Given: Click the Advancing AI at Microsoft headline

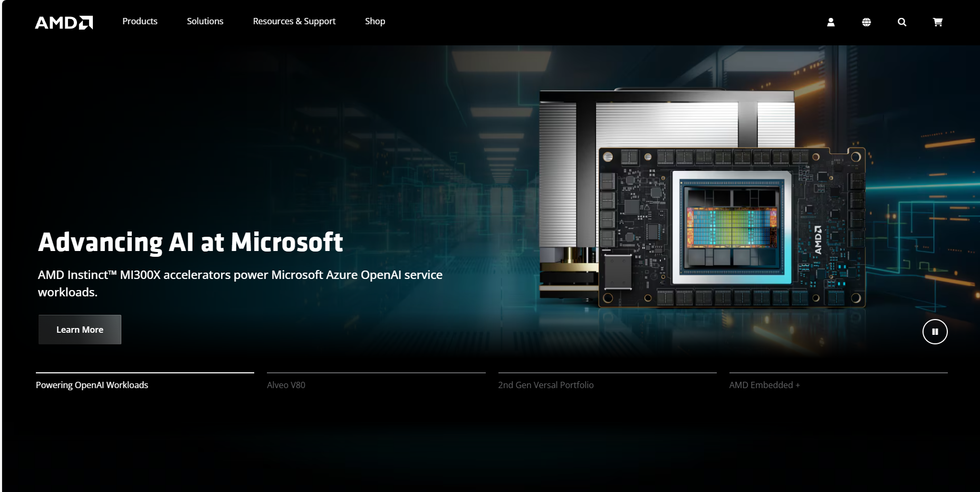Looking at the screenshot, I should (x=190, y=243).
